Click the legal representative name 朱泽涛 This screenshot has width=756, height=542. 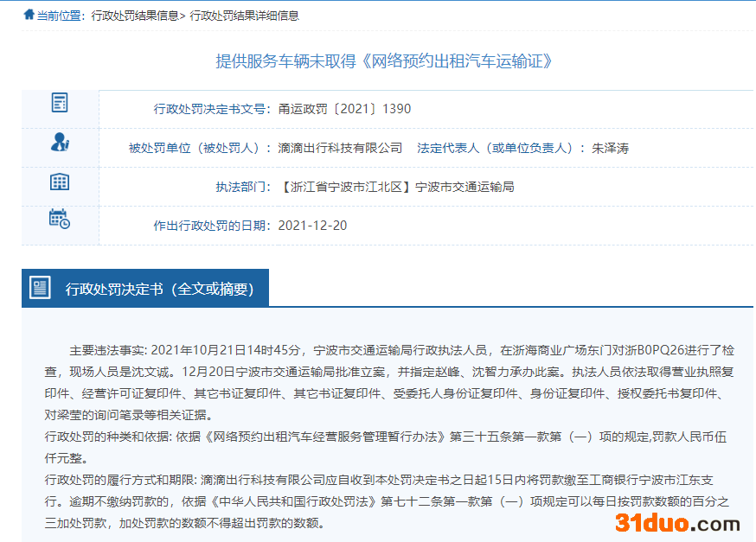click(610, 148)
